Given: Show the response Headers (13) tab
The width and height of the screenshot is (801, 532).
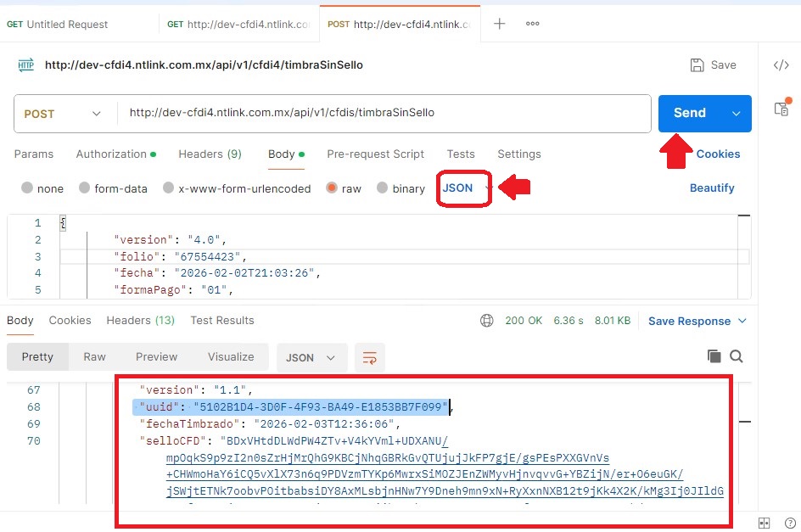Looking at the screenshot, I should point(141,321).
